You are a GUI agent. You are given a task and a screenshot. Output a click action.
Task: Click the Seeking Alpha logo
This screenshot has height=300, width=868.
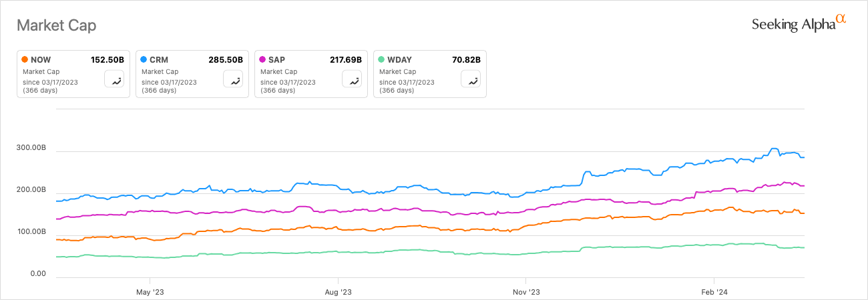point(799,24)
